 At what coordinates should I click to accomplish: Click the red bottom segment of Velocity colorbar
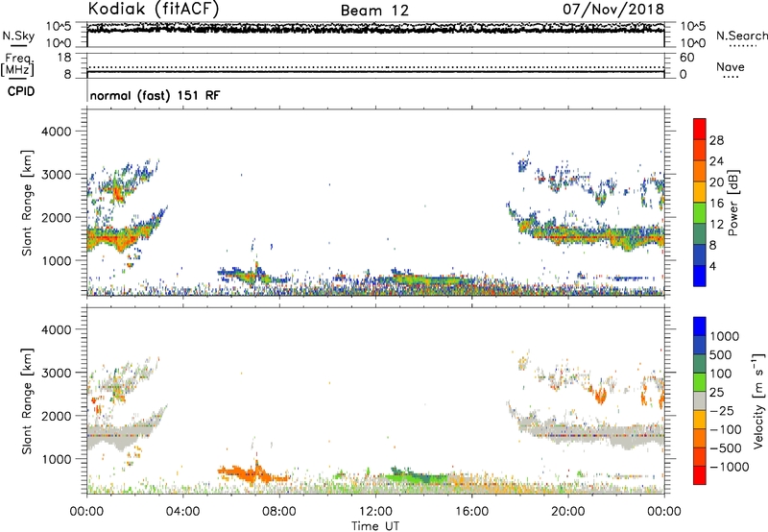pyautogui.click(x=700, y=475)
